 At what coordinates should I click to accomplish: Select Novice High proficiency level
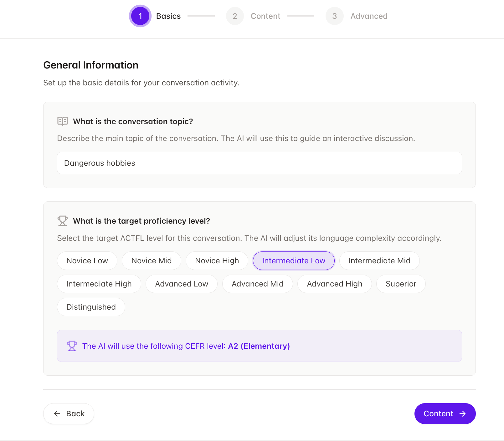click(x=217, y=261)
